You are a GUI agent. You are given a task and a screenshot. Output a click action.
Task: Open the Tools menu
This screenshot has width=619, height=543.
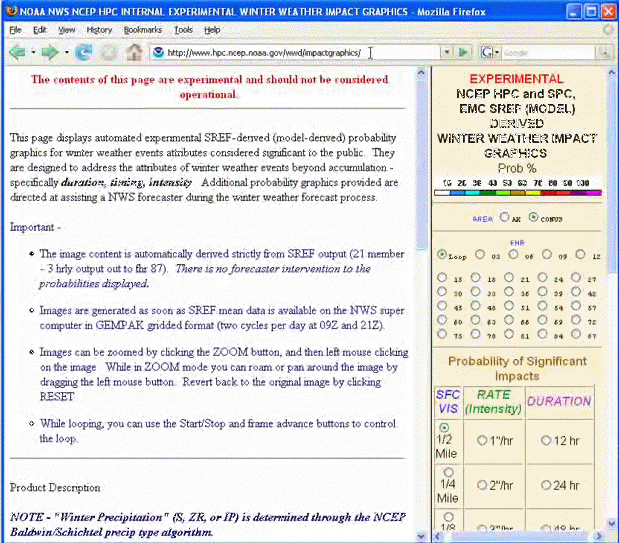click(x=183, y=30)
